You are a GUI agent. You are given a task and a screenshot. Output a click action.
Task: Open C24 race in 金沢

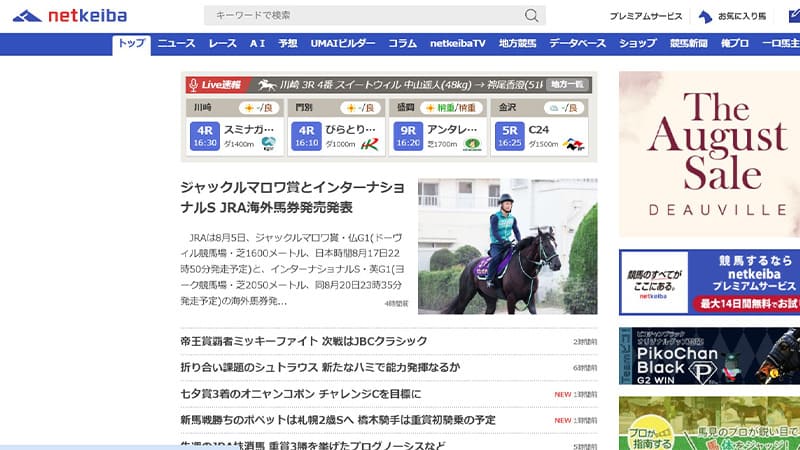[539, 130]
